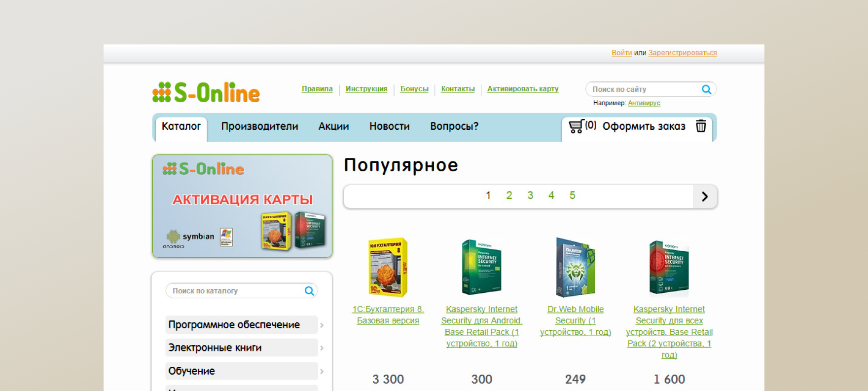
Task: Click the Войти link
Action: [621, 53]
